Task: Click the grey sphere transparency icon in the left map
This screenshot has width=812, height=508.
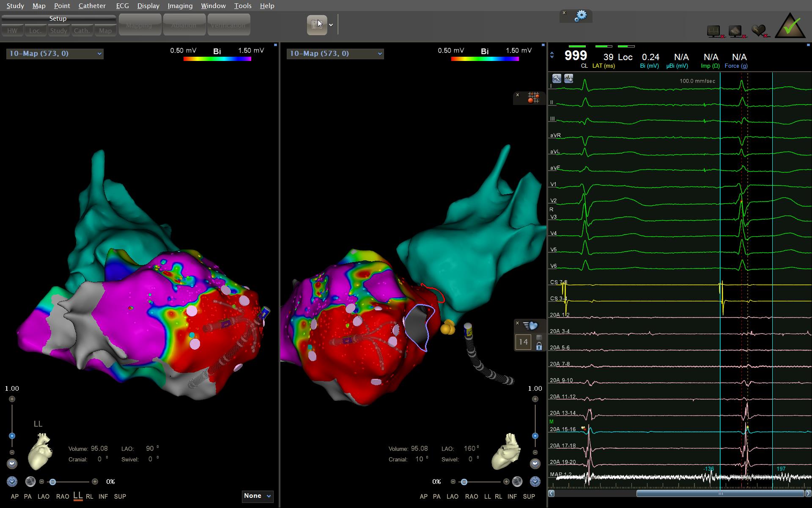Action: (x=30, y=482)
